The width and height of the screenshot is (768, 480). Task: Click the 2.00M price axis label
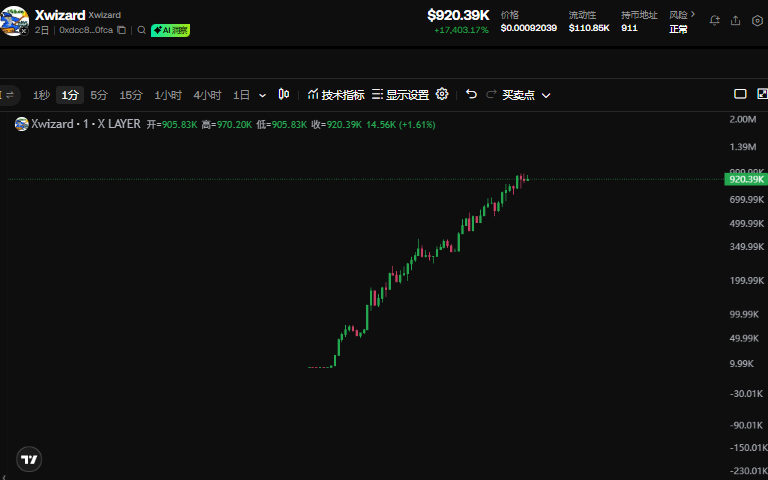[x=743, y=120]
